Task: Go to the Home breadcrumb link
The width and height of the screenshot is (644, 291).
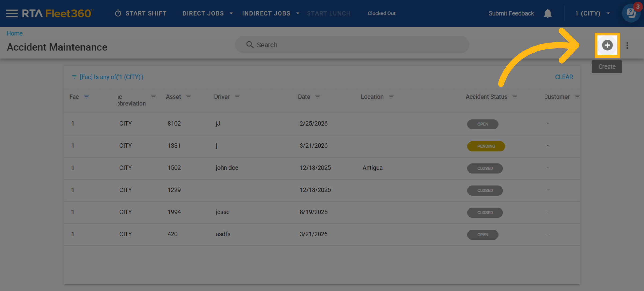Action: pyautogui.click(x=14, y=33)
